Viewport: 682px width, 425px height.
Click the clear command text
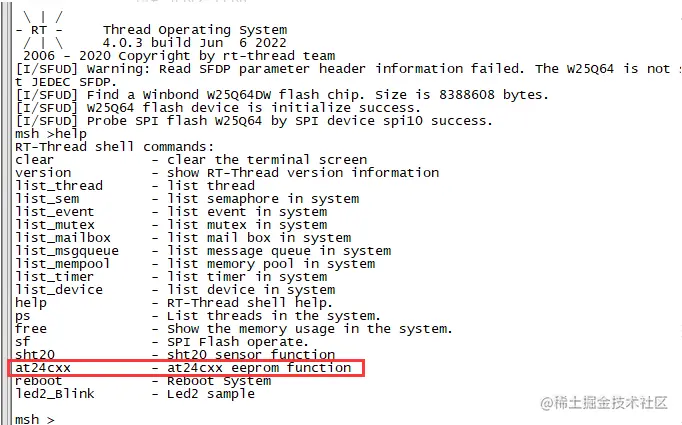[34, 160]
